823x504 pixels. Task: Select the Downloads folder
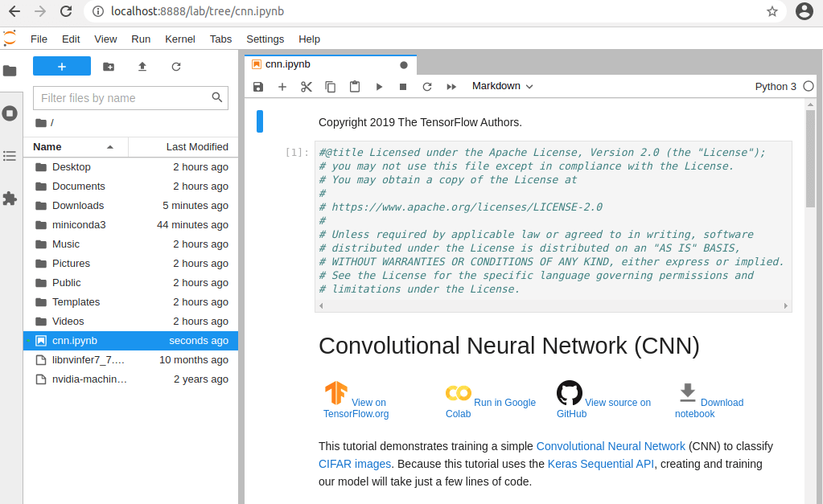[130, 206]
